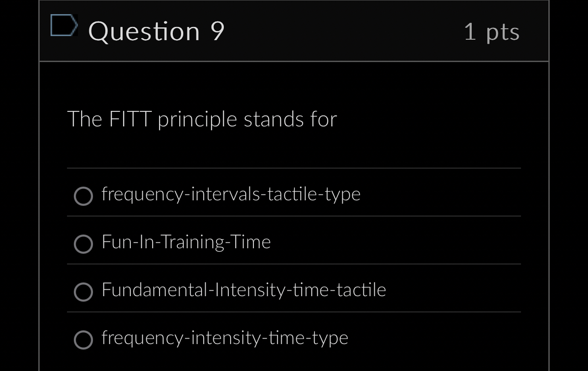Click the Fun-In-Training-Time label
The image size is (588, 371).
(186, 242)
